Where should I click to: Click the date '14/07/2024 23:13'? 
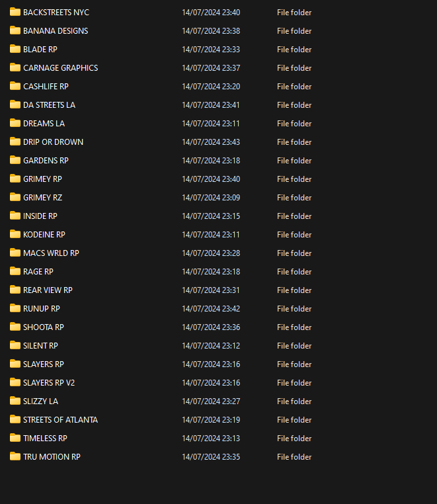pos(211,439)
